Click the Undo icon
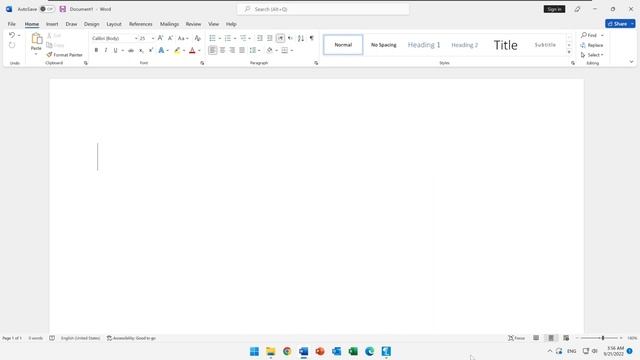Screen dimensions: 640x360 tap(11, 36)
